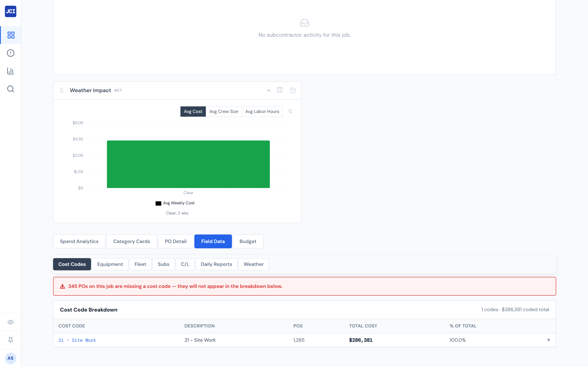Switch to the Weather tab
The height and width of the screenshot is (367, 588).
pos(253,264)
